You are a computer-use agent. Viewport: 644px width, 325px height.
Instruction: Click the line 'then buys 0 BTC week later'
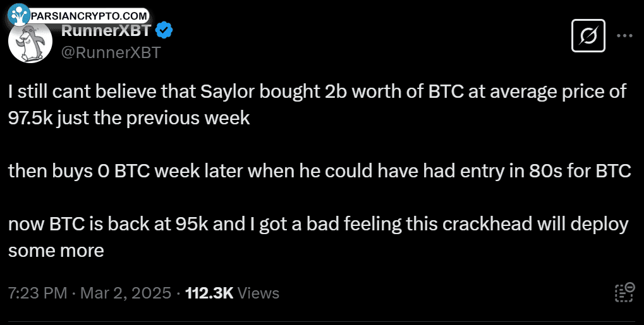(320, 171)
